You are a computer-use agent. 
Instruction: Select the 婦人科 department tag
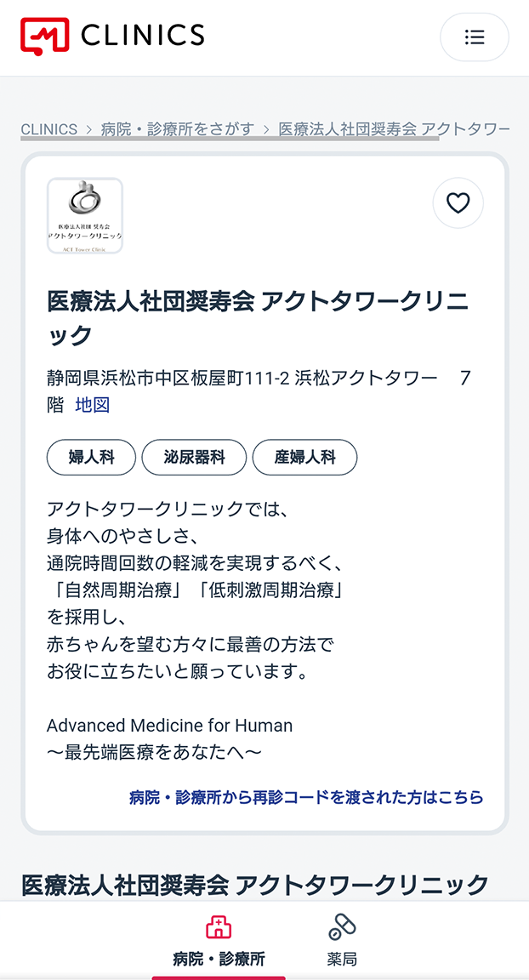91,458
